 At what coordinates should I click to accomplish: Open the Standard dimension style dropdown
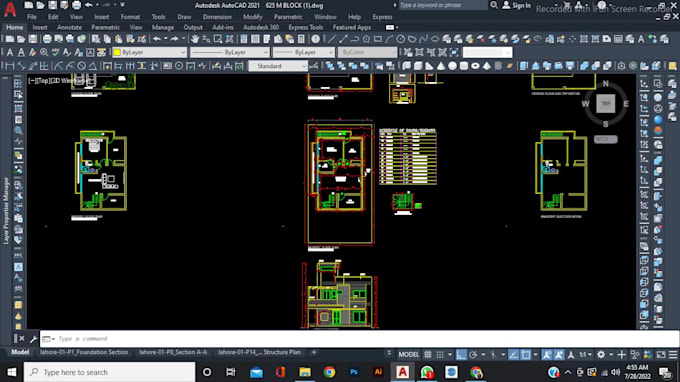tap(278, 66)
